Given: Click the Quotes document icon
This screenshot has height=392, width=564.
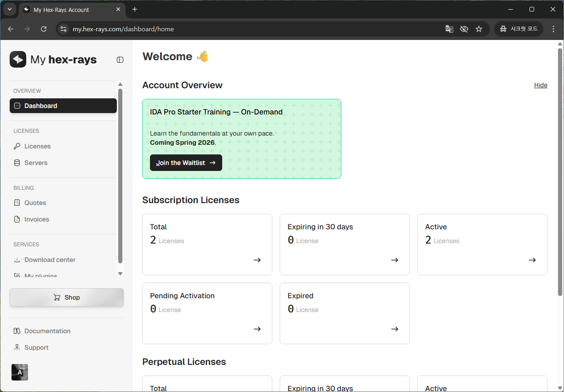Looking at the screenshot, I should (x=17, y=203).
